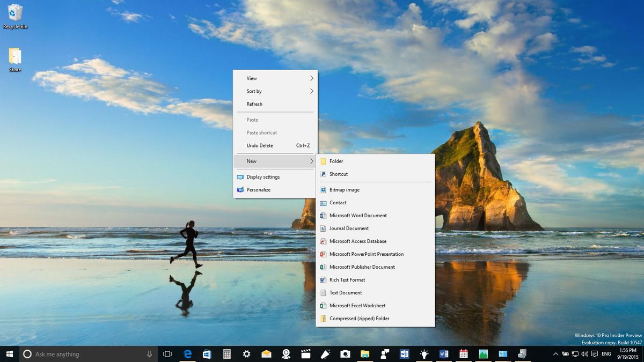Open the Settings gear on the taskbar

click(247, 354)
